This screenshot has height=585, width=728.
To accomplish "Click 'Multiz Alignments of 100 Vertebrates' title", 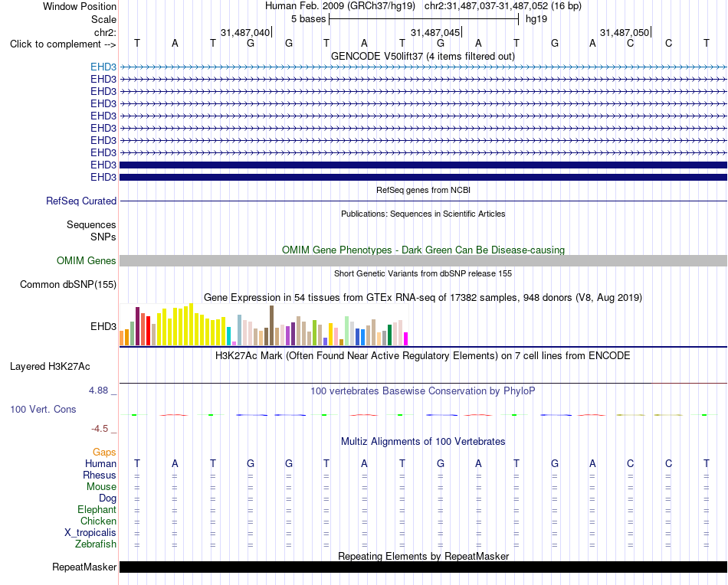I will tap(423, 442).
